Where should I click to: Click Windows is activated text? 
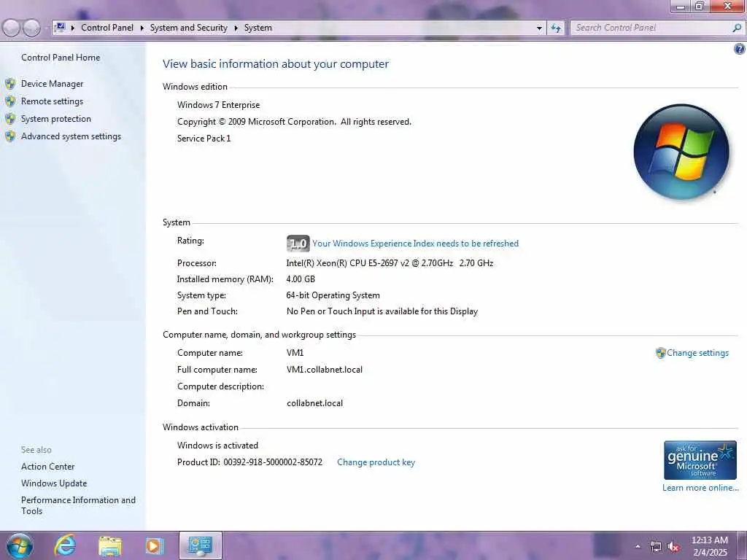coord(217,446)
